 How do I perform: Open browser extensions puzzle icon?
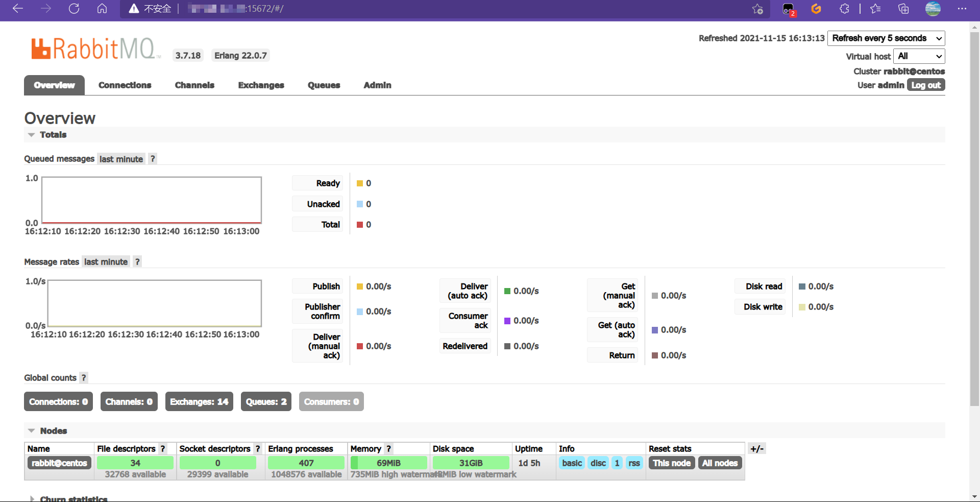844,9
